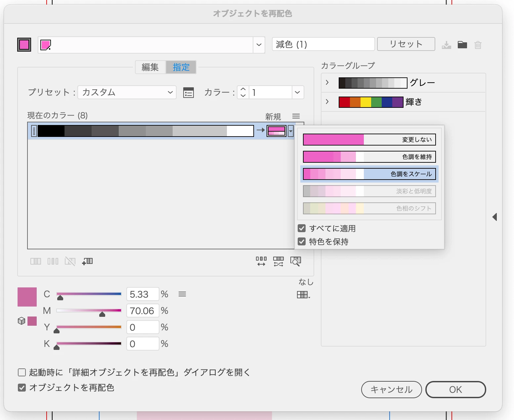This screenshot has width=514, height=420.
Task: Switch to the 編集 tab
Action: (150, 67)
